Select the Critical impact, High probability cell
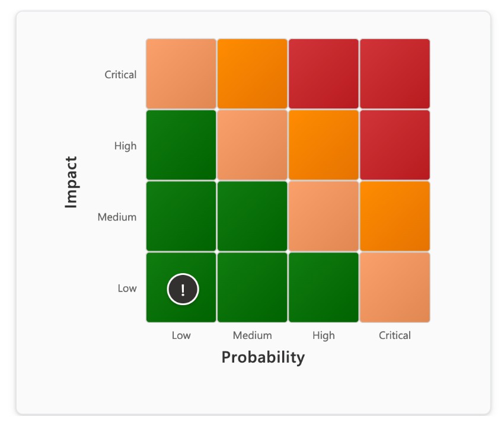This screenshot has width=504, height=426. (324, 74)
